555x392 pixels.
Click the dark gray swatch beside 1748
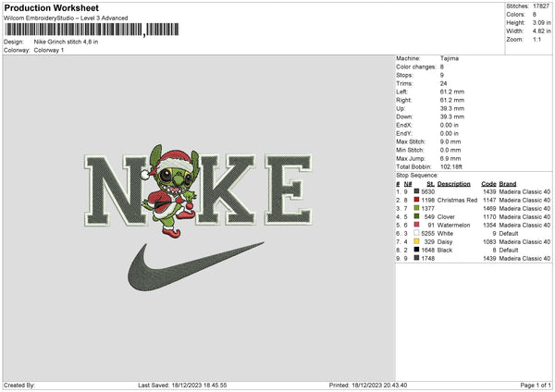click(x=416, y=258)
